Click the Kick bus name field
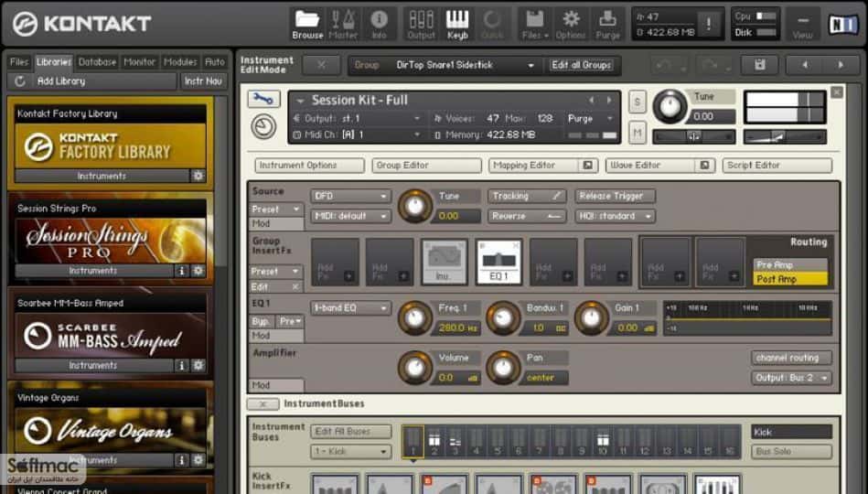This screenshot has height=494, width=868. point(791,432)
